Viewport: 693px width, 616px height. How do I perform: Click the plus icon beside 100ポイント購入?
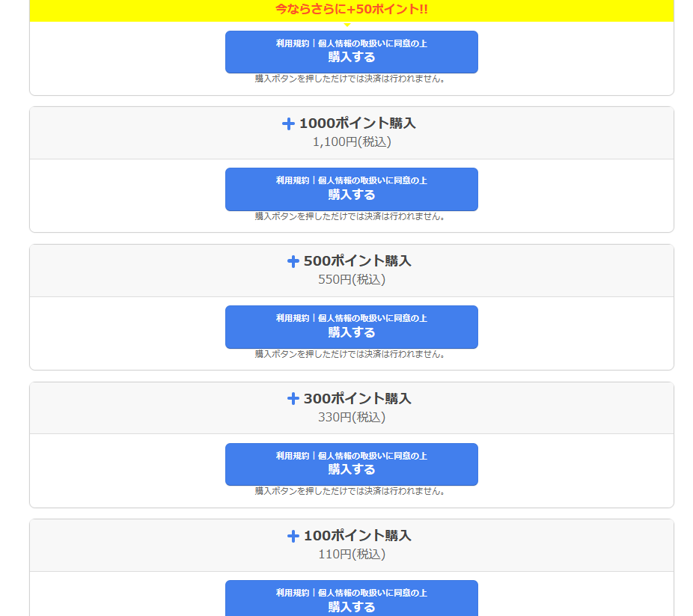(293, 536)
